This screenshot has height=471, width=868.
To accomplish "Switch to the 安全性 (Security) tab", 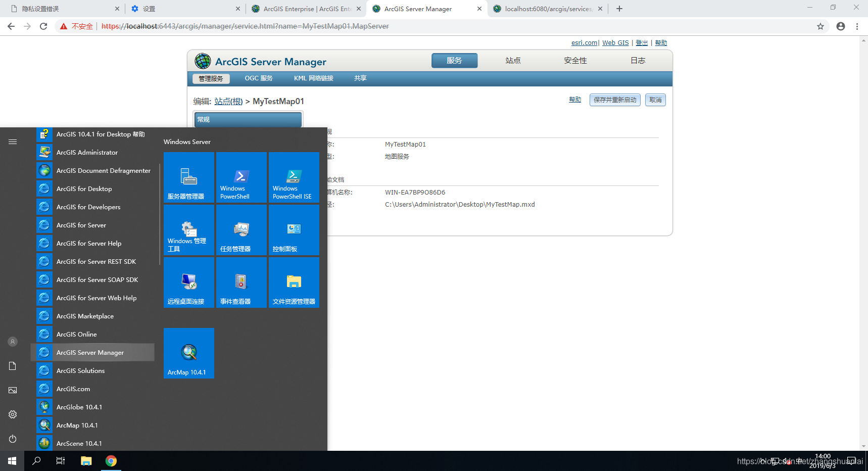I will coord(575,61).
